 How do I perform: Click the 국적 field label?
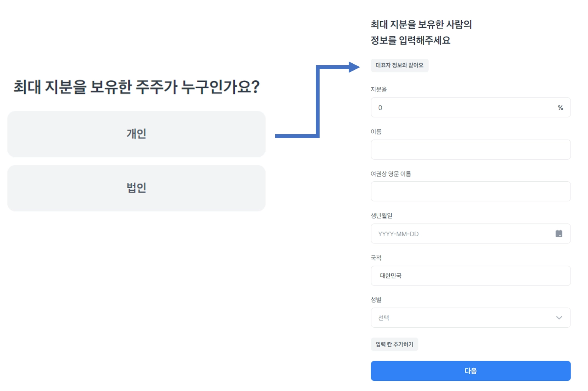point(376,258)
